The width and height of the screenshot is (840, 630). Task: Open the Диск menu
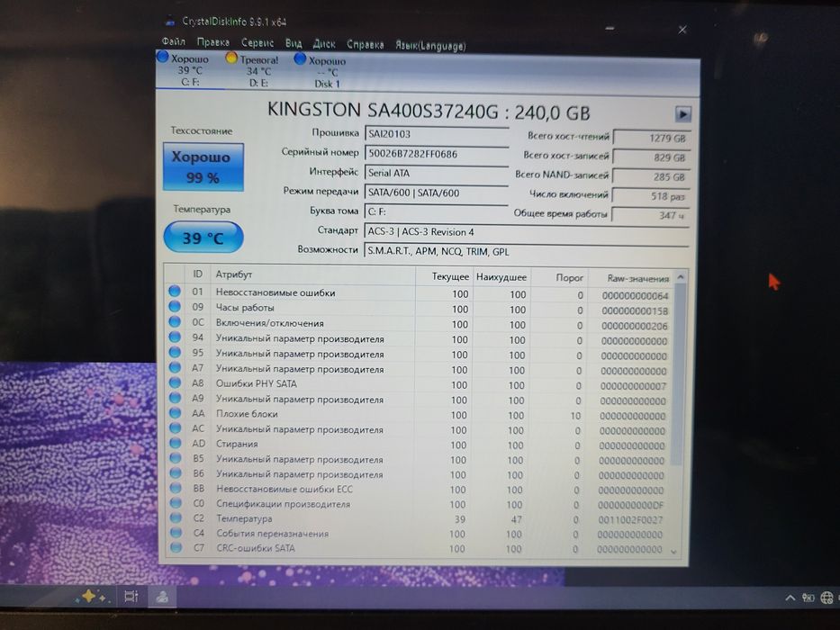(x=323, y=43)
